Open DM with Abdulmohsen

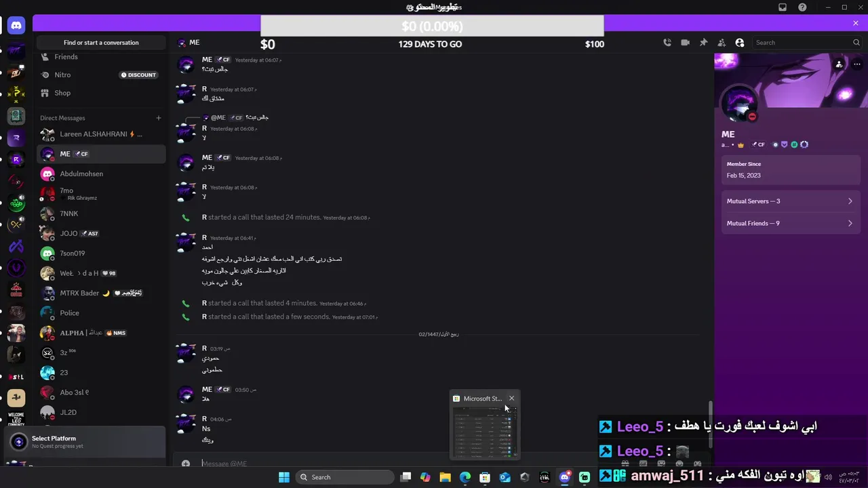click(x=101, y=174)
